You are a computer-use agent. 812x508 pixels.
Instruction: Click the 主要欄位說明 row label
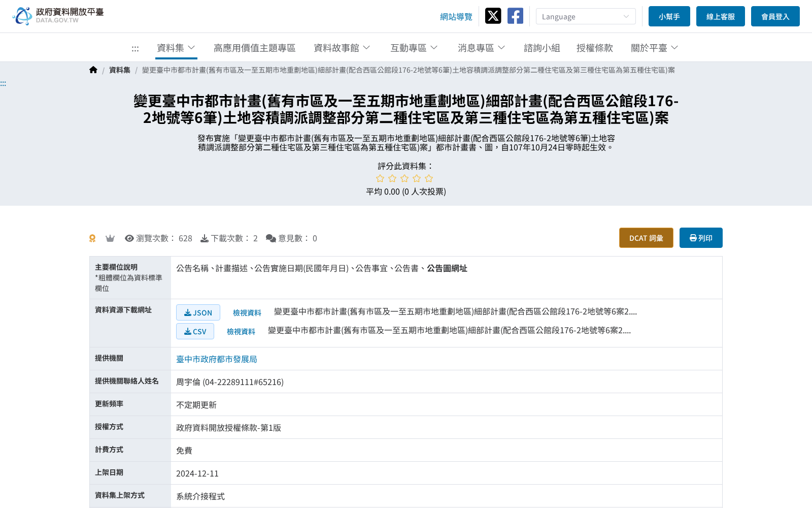tap(116, 267)
